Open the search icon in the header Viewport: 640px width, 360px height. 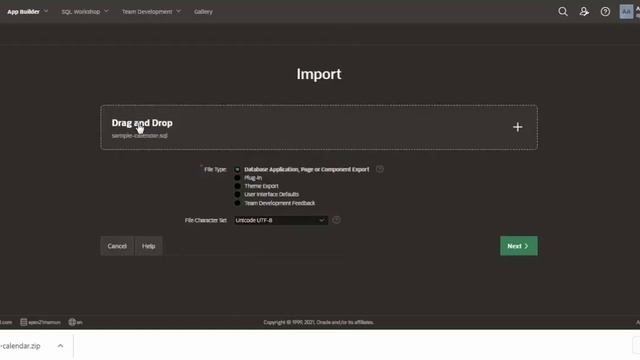(x=563, y=11)
